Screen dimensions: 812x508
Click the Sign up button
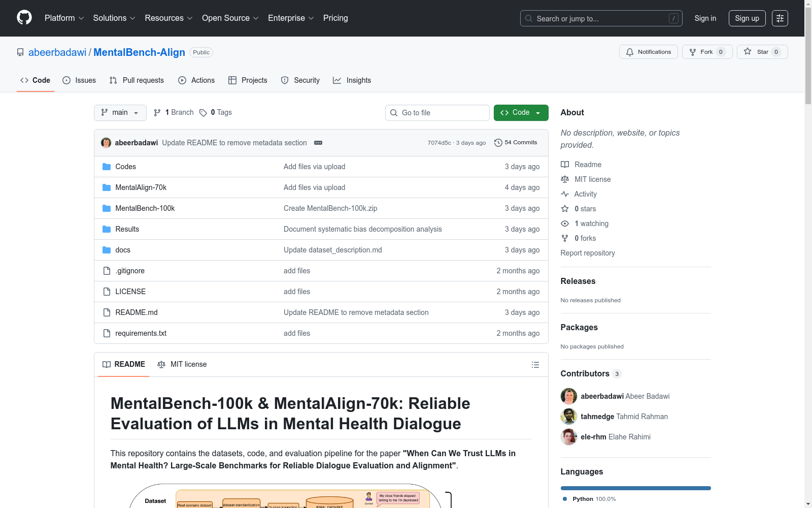coord(747,18)
